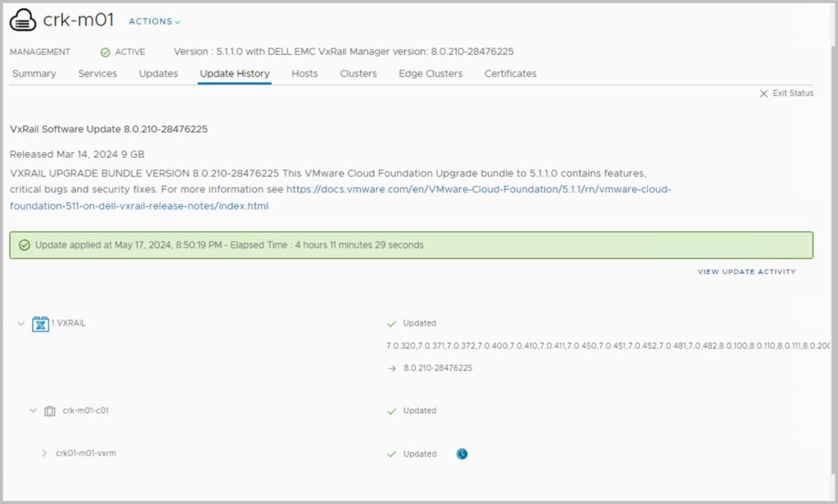This screenshot has height=504, width=838.
Task: Expand the crk01-m01-vxrm row chevron
Action: click(44, 453)
